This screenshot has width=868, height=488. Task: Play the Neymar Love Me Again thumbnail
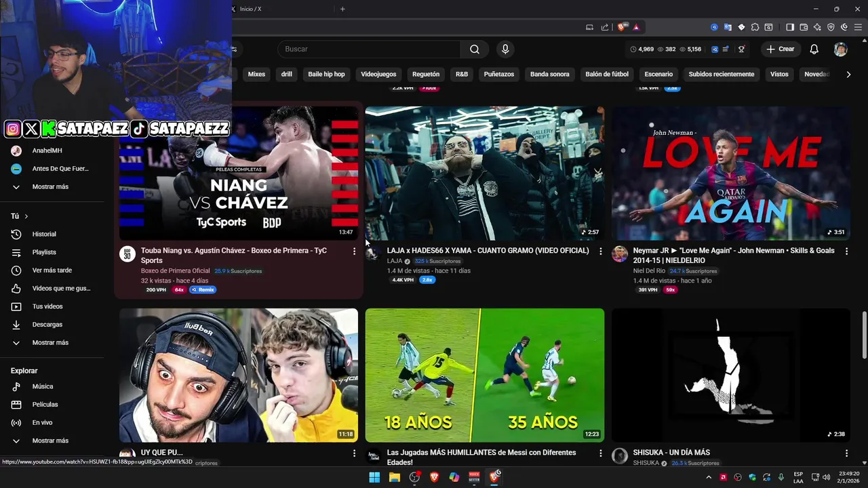coord(731,173)
